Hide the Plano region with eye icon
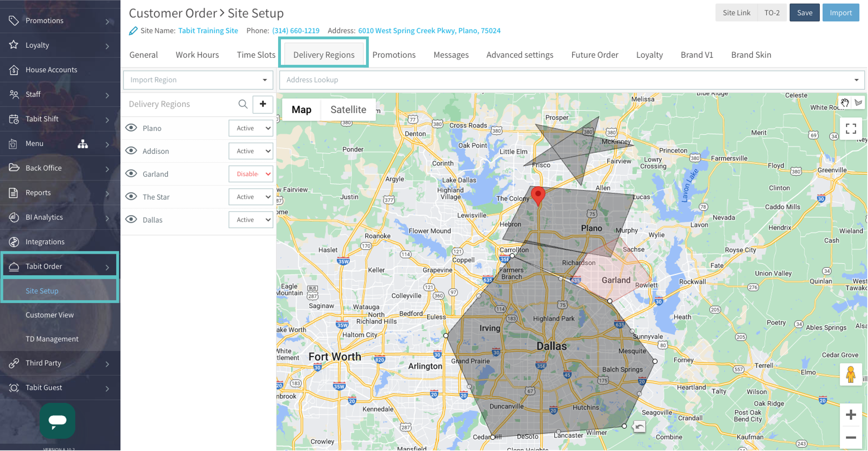Image resolution: width=868 pixels, height=451 pixels. (x=131, y=128)
